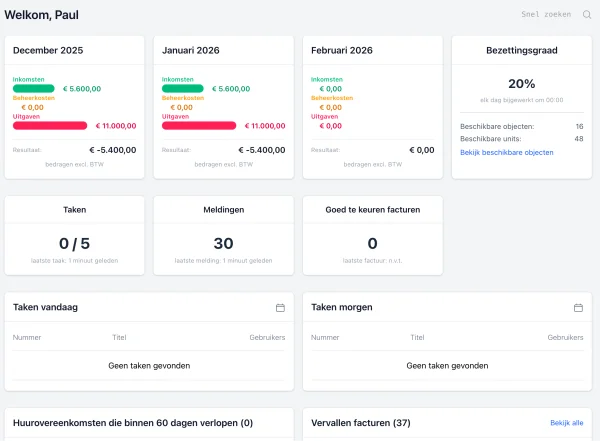600x441 pixels.
Task: Click the December 2025 result € -5.400,00
Action: [x=112, y=150]
